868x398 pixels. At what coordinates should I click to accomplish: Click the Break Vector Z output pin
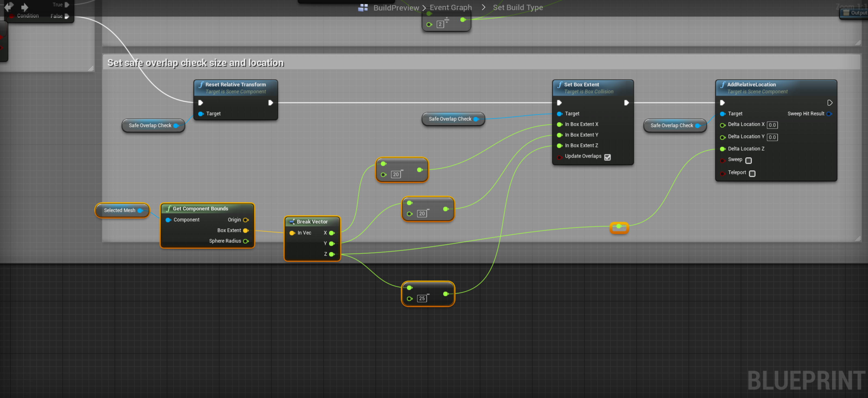332,254
